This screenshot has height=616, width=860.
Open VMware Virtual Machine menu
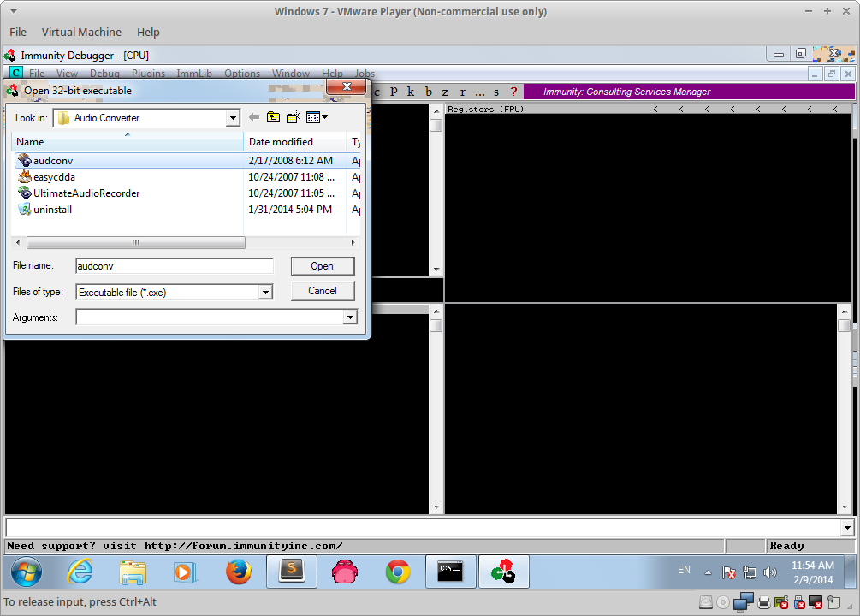coord(82,33)
